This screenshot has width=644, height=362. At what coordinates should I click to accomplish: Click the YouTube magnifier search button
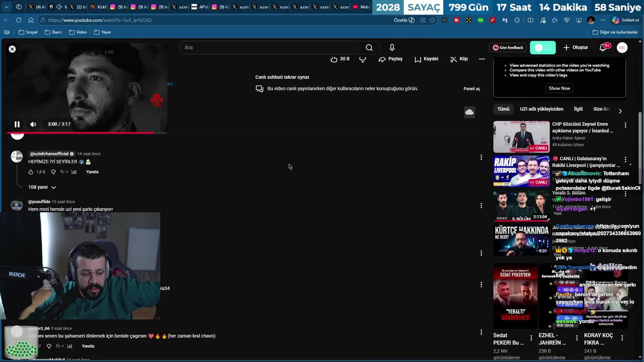pyautogui.click(x=369, y=47)
